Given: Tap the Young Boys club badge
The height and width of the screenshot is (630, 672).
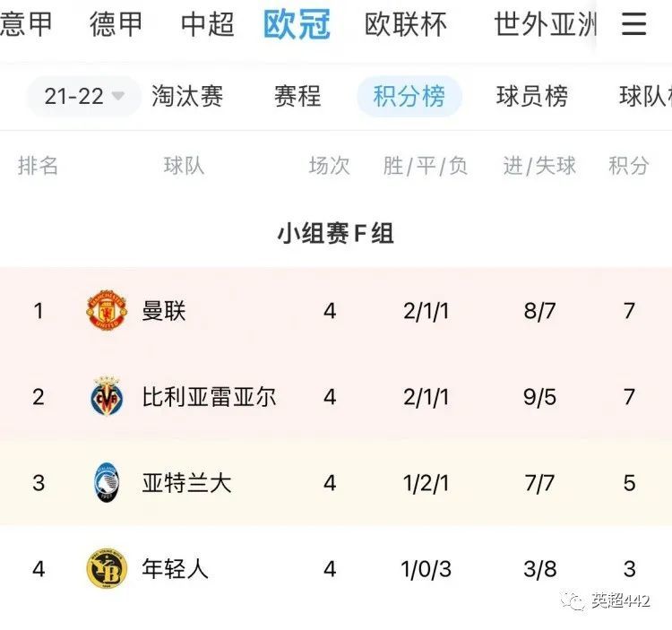Looking at the screenshot, I should (x=107, y=569).
